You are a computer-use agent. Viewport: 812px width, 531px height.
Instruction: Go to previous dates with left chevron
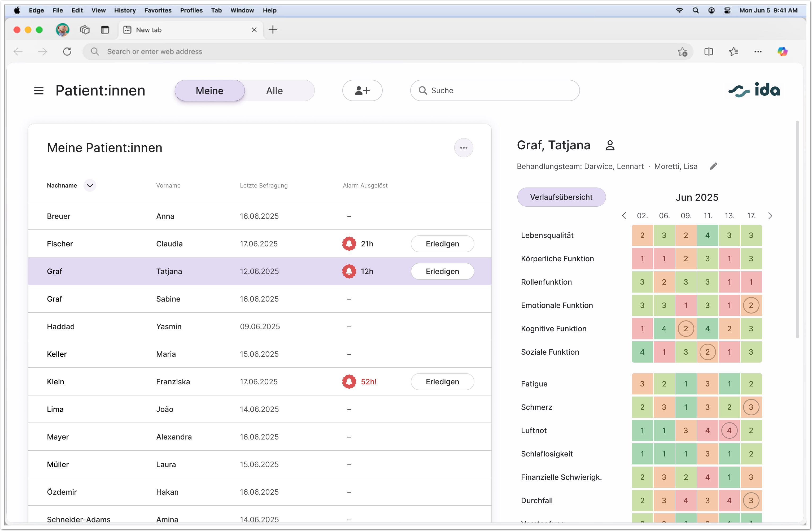[x=624, y=216]
